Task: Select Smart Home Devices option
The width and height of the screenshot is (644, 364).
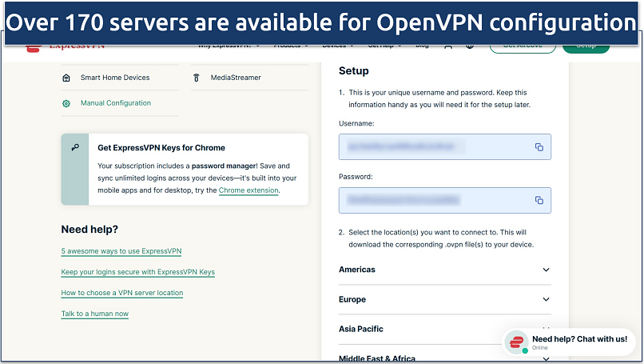Action: tap(115, 78)
